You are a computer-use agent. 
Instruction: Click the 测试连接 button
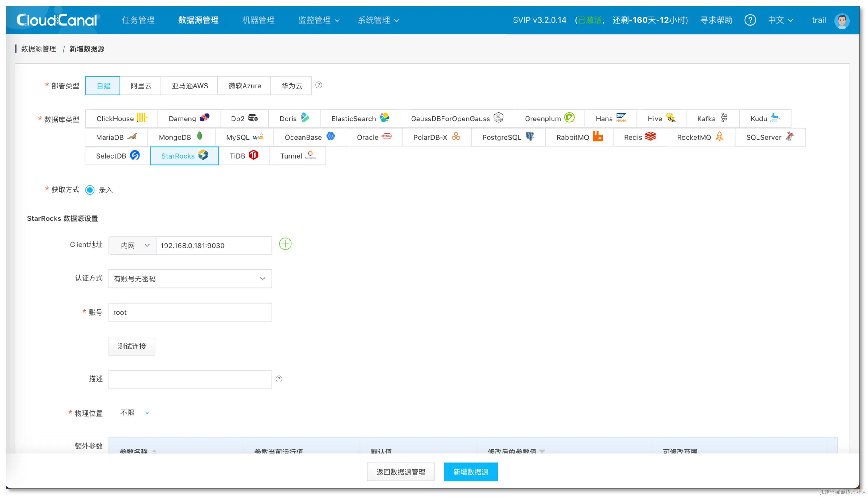pos(132,346)
